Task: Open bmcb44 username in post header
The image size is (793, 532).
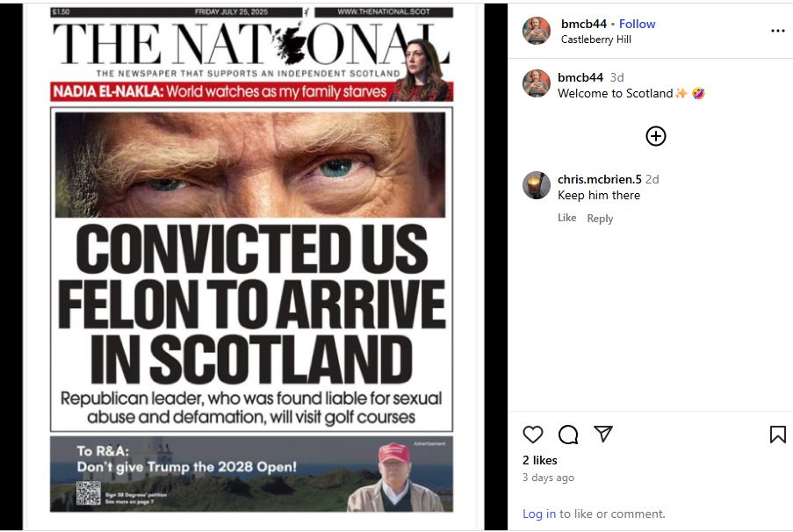Action: click(x=583, y=24)
